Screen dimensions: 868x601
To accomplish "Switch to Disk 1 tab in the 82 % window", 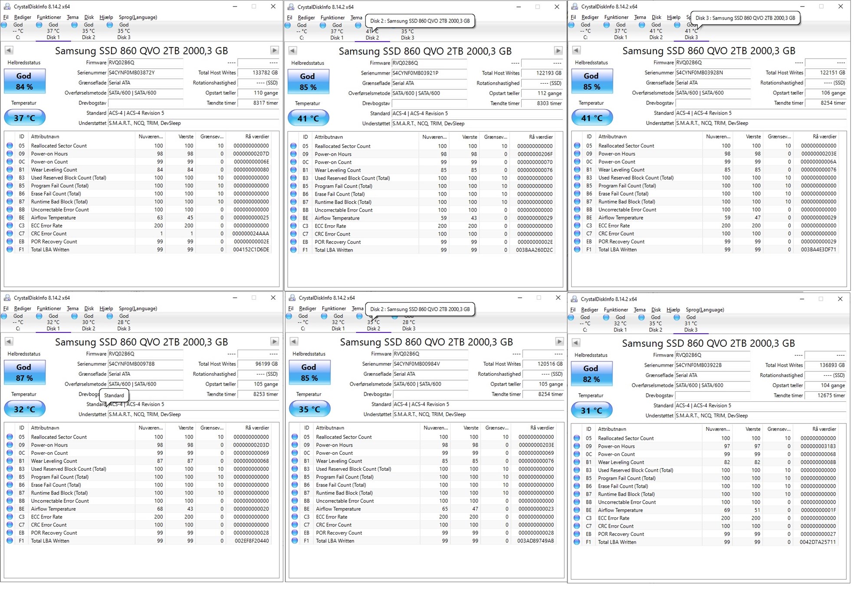I will (620, 323).
